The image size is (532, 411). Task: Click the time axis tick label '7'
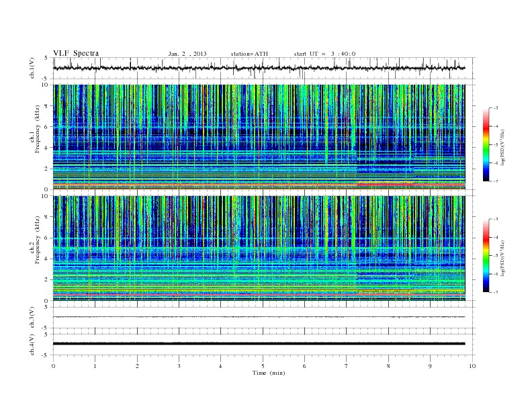click(x=347, y=366)
